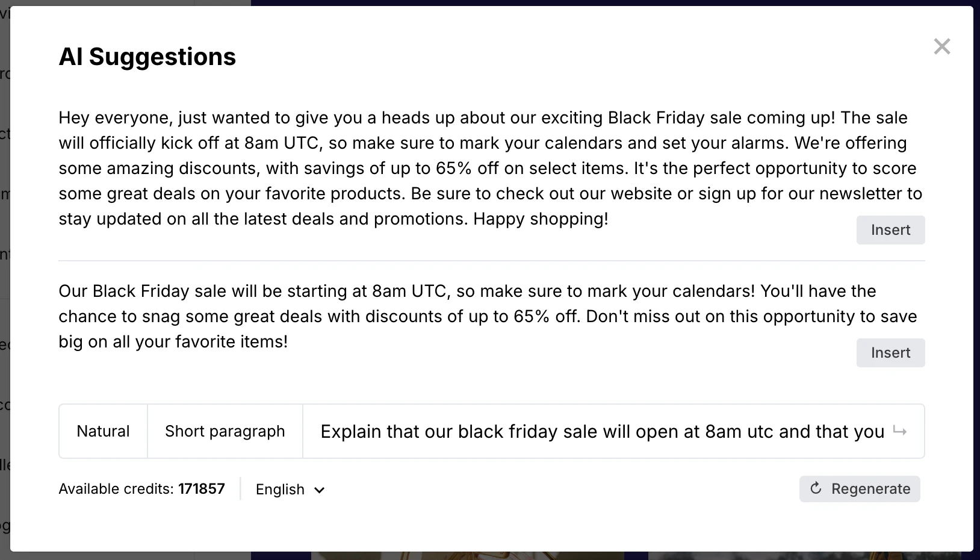980x560 pixels.
Task: Focus the prompt text input field
Action: click(x=602, y=431)
